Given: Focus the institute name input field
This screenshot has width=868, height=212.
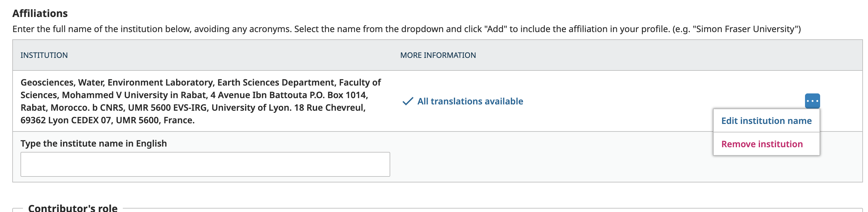Looking at the screenshot, I should click(x=205, y=164).
